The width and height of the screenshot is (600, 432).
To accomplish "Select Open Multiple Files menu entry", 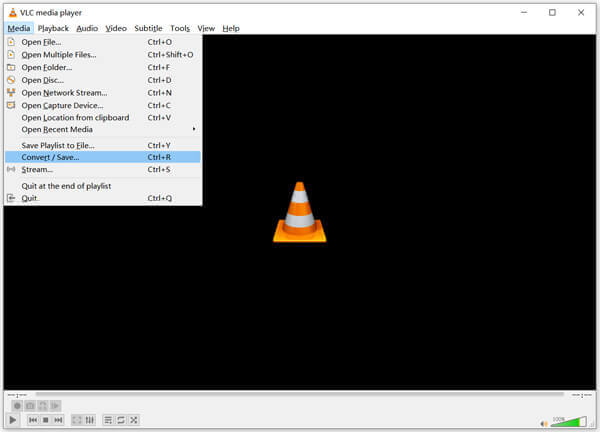I will (103, 55).
